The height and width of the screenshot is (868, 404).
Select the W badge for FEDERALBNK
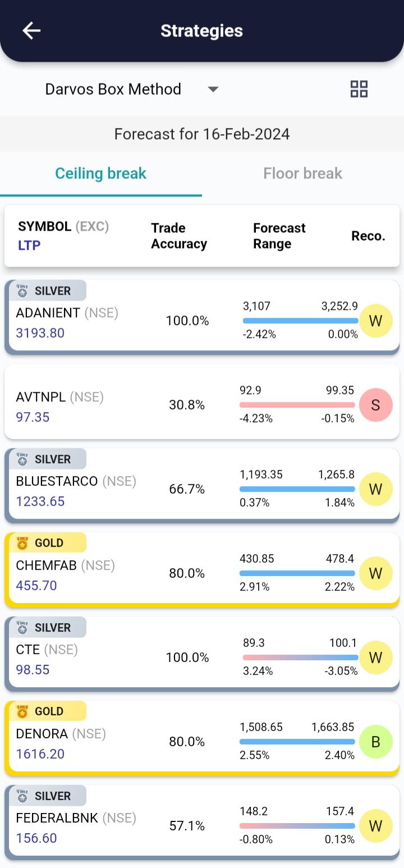coord(376,826)
